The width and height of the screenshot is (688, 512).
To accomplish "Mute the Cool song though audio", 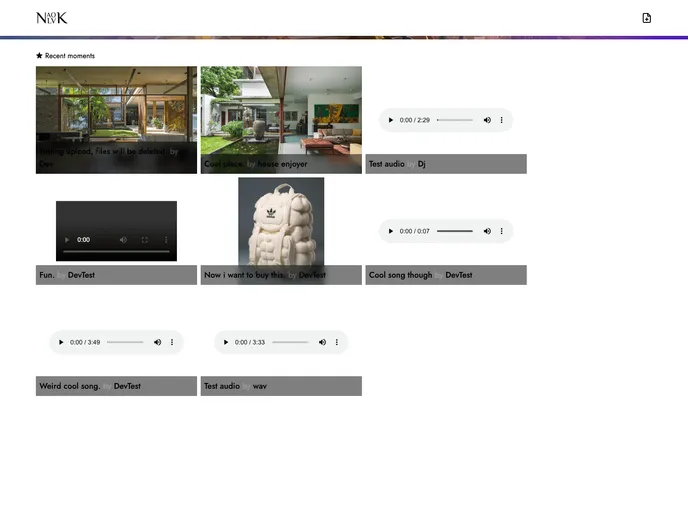I will point(487,231).
